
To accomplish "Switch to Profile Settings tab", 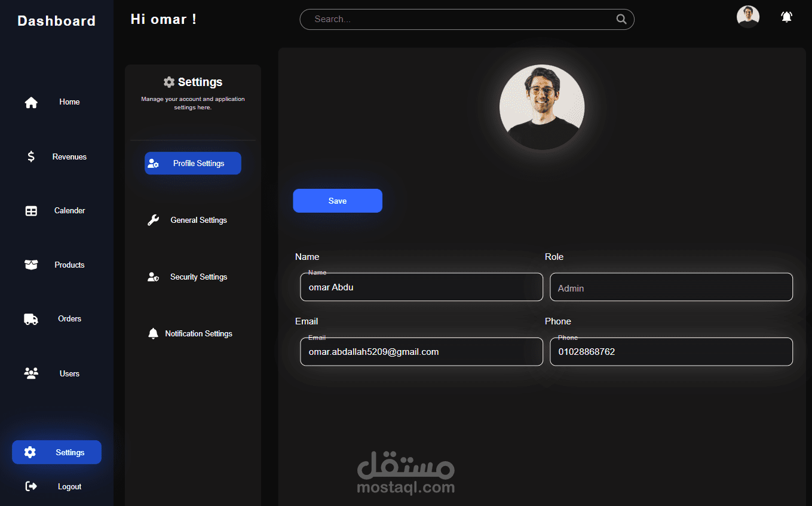I will 193,163.
